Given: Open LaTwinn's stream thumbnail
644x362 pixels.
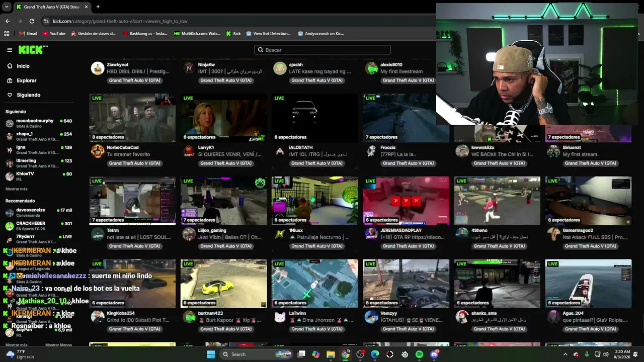Looking at the screenshot, I should coord(315,284).
